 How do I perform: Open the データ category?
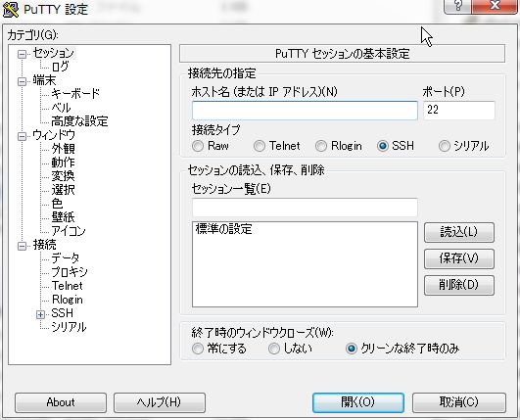click(x=66, y=258)
